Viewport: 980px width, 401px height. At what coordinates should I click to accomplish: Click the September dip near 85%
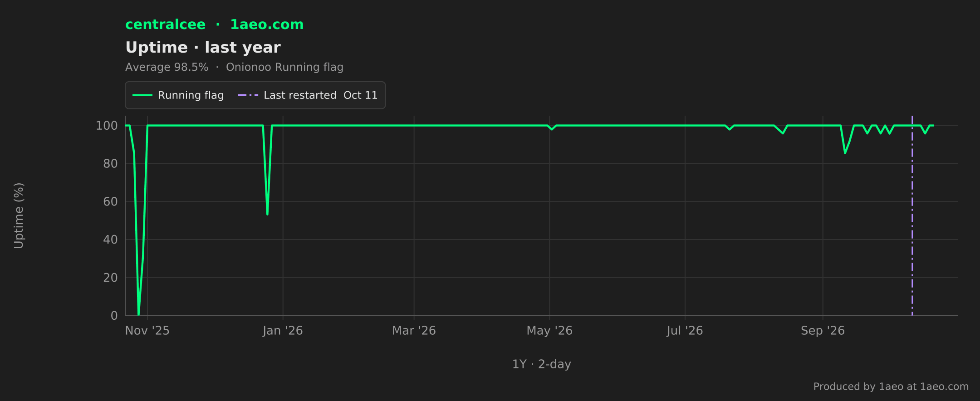845,152
